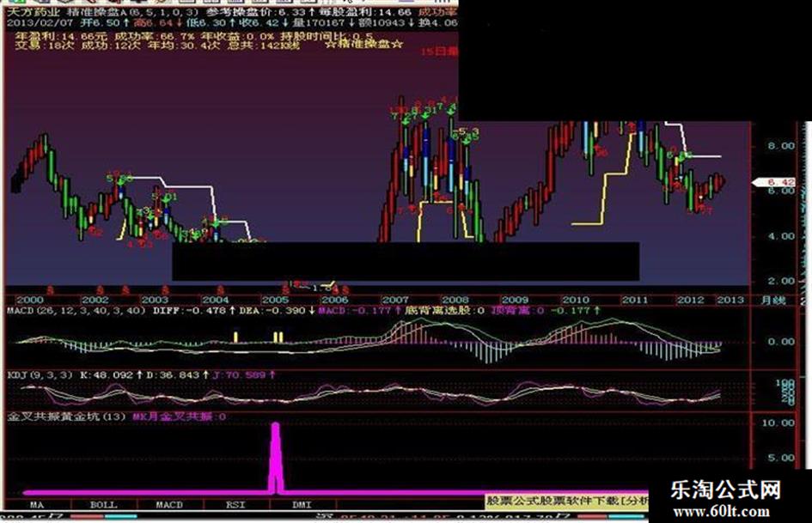This screenshot has height=523, width=812.
Task: Click the 0.00 label on MACD axis
Action: 781,342
